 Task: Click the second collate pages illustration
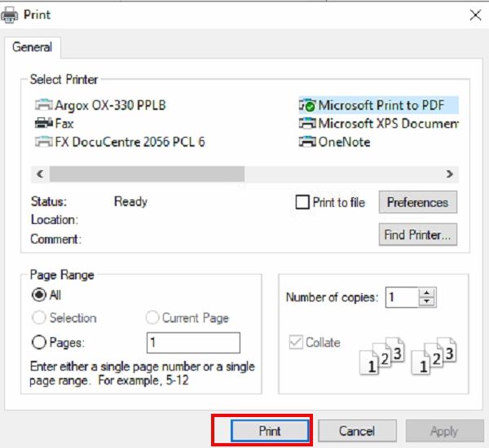point(434,356)
